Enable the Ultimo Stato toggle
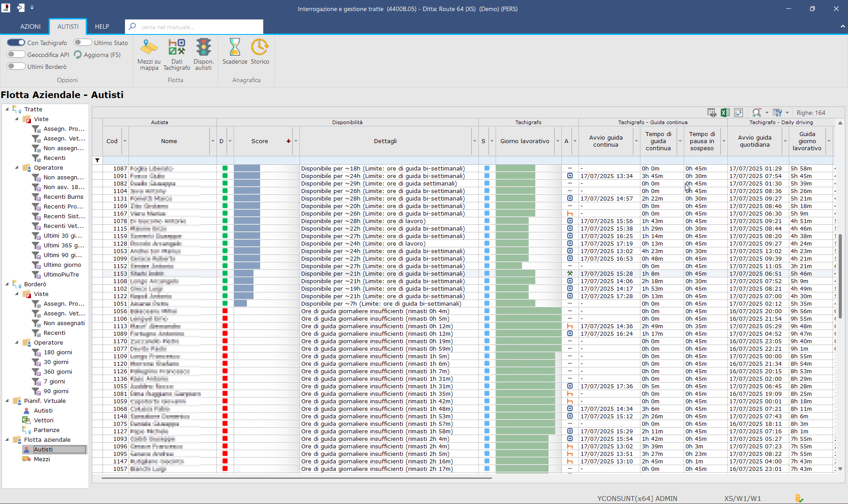The image size is (848, 504). pyautogui.click(x=83, y=42)
